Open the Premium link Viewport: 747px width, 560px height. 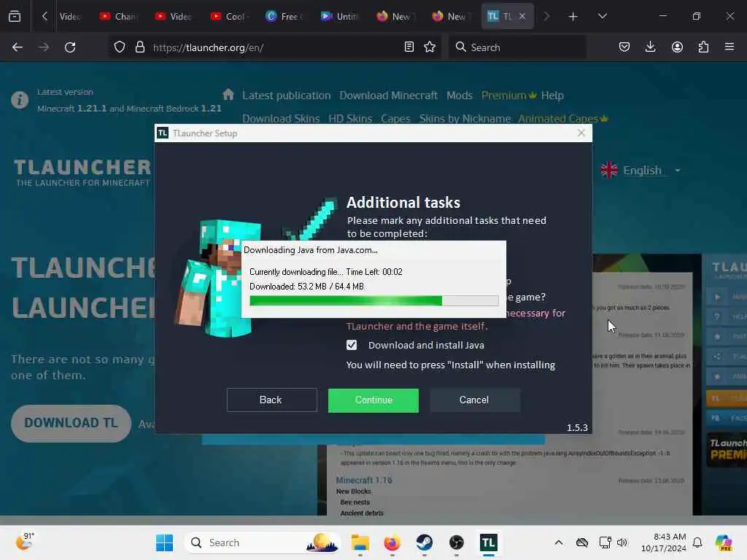(x=508, y=96)
